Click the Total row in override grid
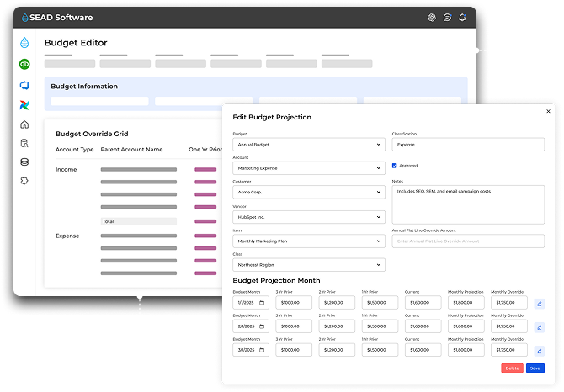This screenshot has width=564, height=392. [x=139, y=221]
